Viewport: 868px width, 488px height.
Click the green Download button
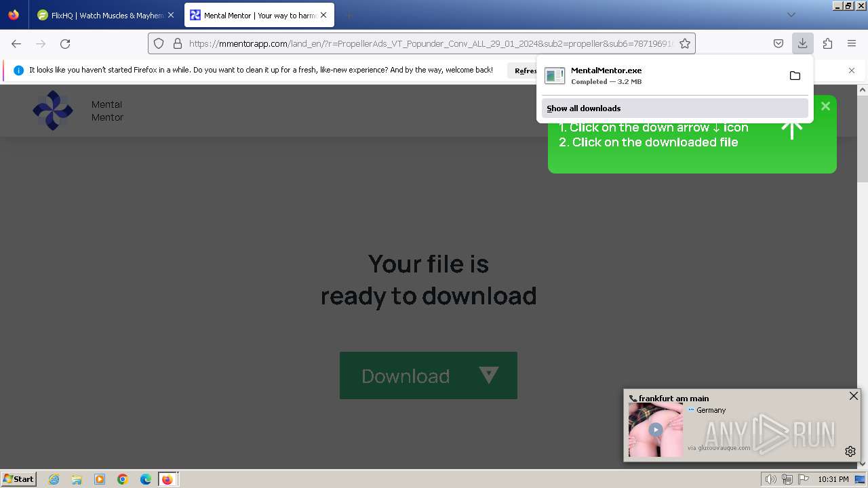point(429,375)
